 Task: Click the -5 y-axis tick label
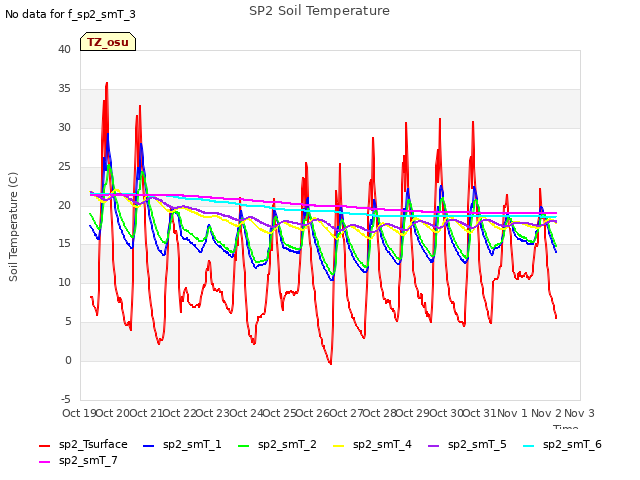pos(66,399)
